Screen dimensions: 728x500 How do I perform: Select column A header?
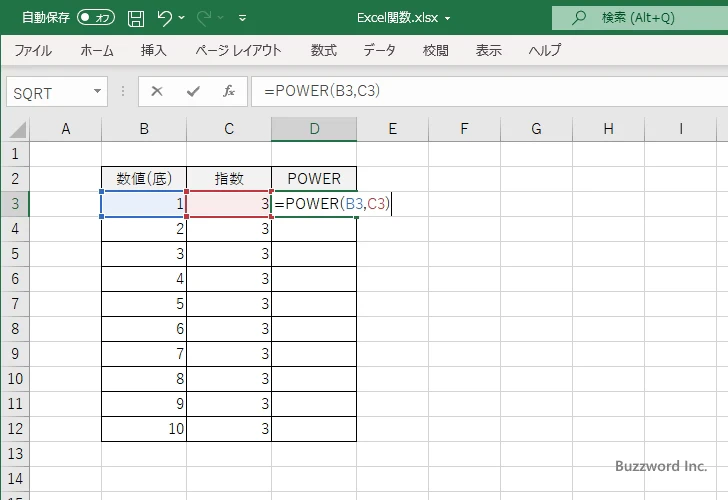(65, 129)
